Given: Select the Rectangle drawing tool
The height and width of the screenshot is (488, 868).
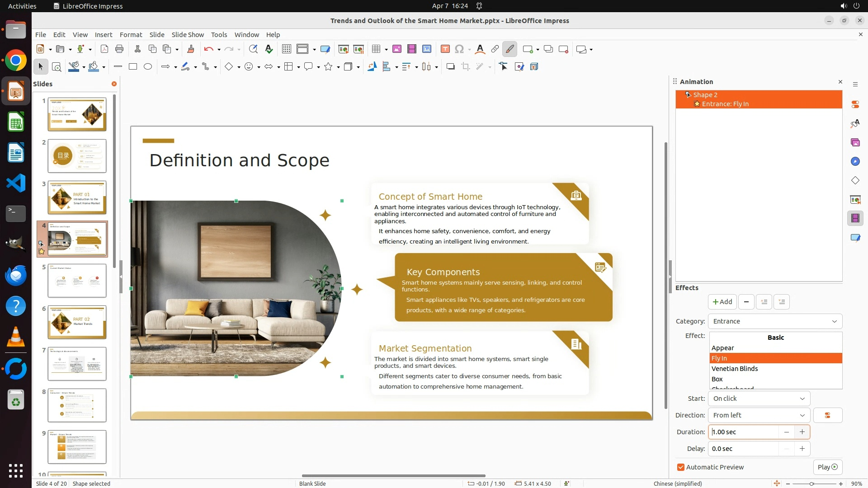Looking at the screenshot, I should coord(133,67).
